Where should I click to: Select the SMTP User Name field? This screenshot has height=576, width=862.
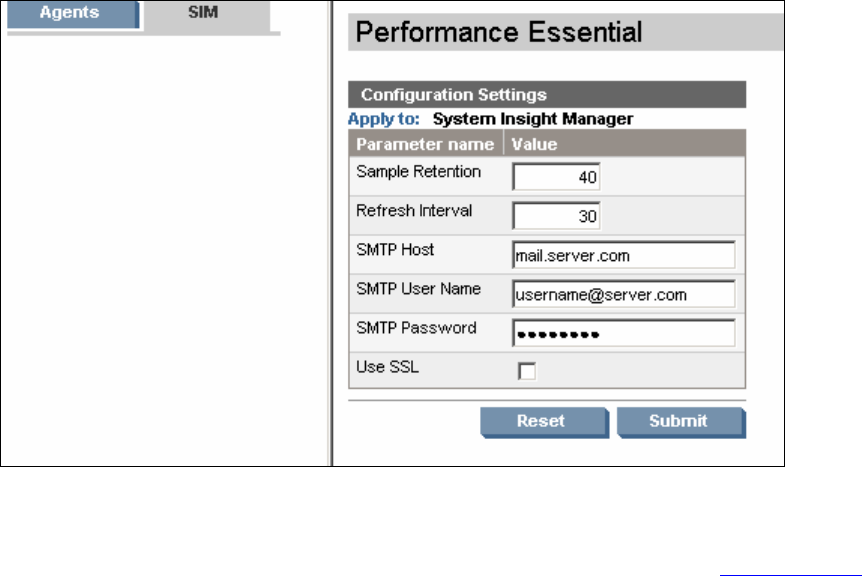click(x=623, y=294)
